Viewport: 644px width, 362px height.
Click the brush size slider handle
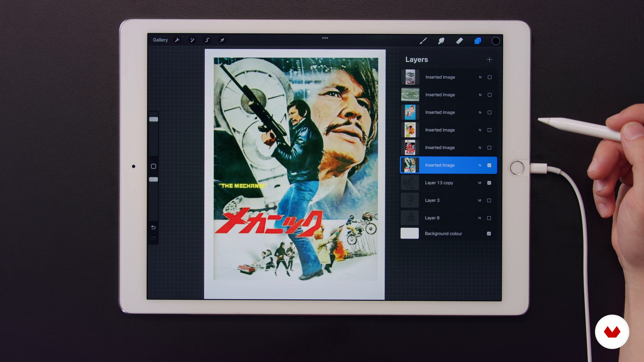click(153, 119)
